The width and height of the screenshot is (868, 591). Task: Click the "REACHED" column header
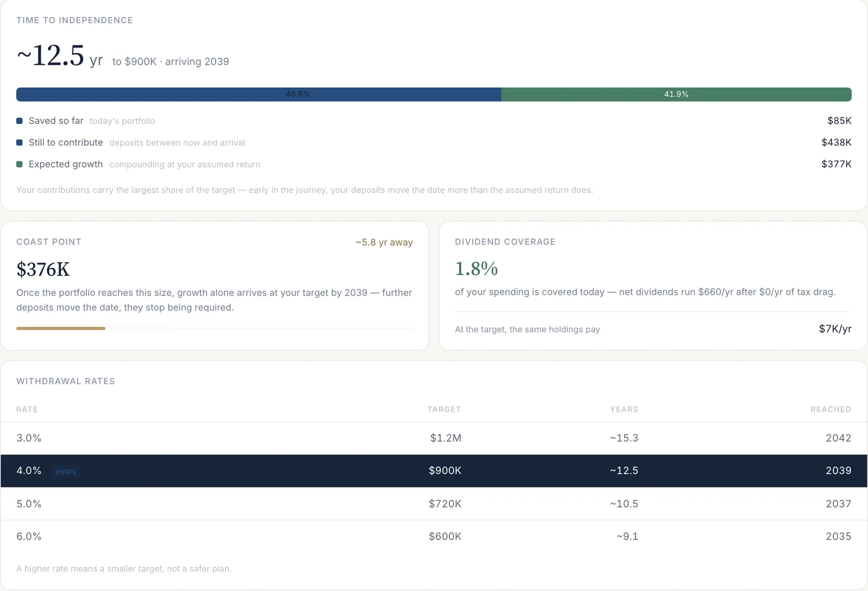point(831,409)
